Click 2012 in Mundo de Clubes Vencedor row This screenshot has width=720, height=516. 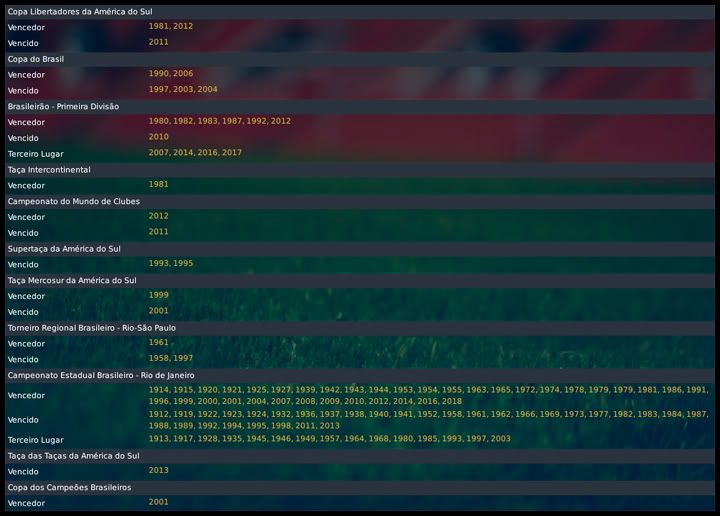(158, 216)
